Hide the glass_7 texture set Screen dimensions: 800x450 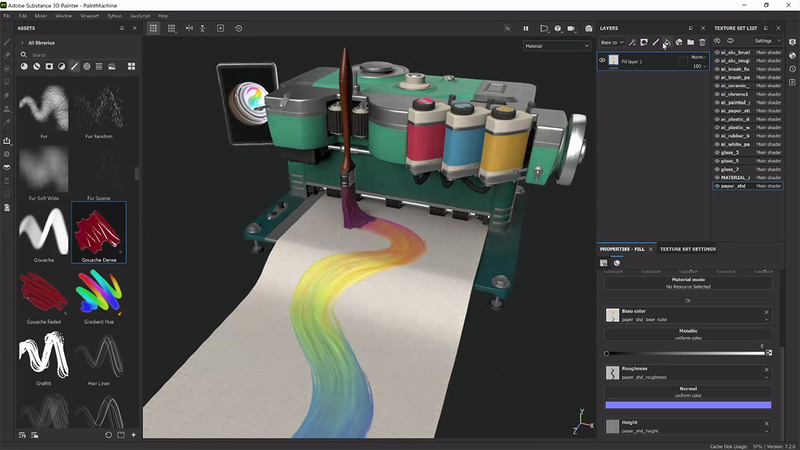click(x=717, y=169)
